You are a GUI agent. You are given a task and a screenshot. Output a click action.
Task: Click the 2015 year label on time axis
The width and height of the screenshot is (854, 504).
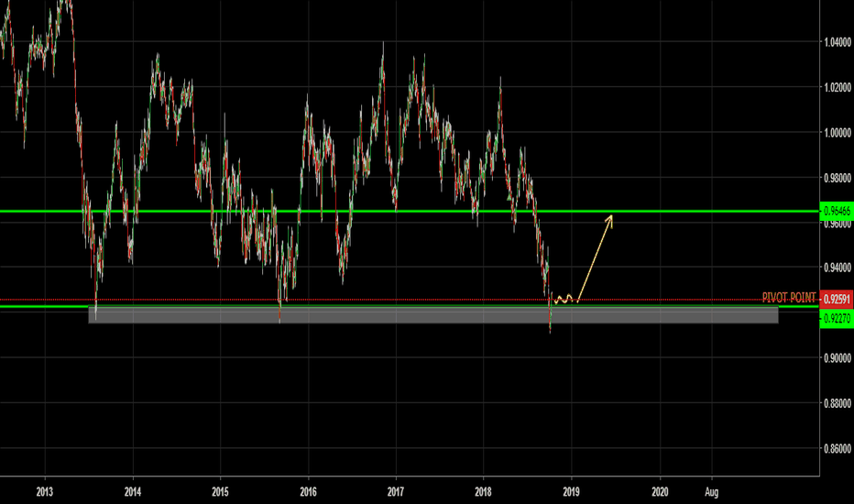coord(220,491)
